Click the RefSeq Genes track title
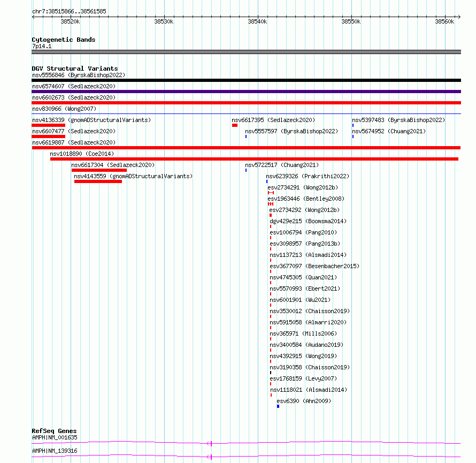The height and width of the screenshot is (463, 476). tap(54, 431)
